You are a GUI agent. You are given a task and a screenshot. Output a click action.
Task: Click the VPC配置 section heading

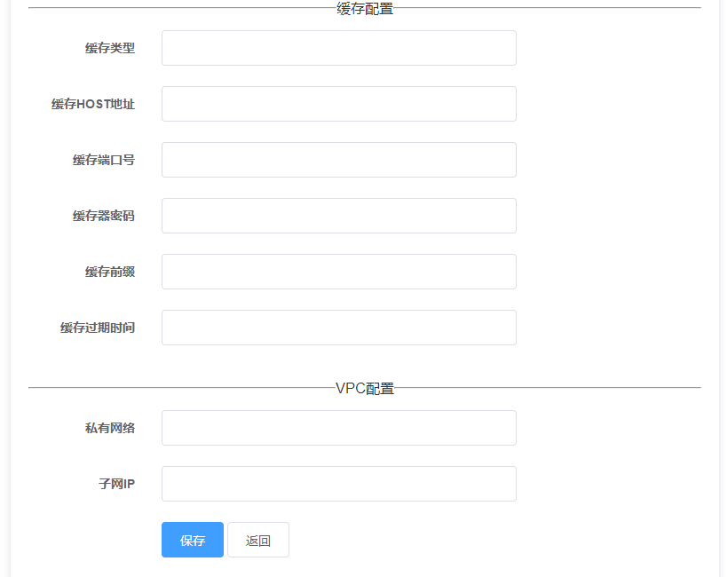point(365,388)
